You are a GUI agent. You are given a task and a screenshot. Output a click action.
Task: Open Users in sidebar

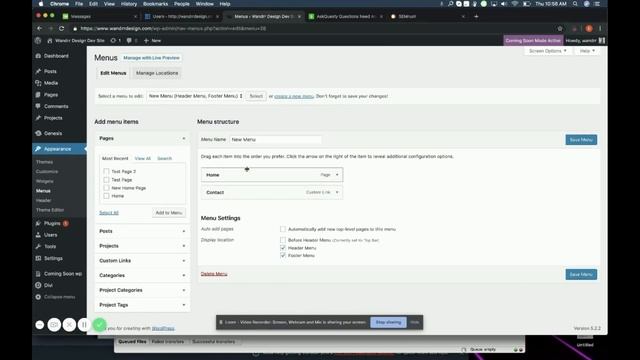50,235
